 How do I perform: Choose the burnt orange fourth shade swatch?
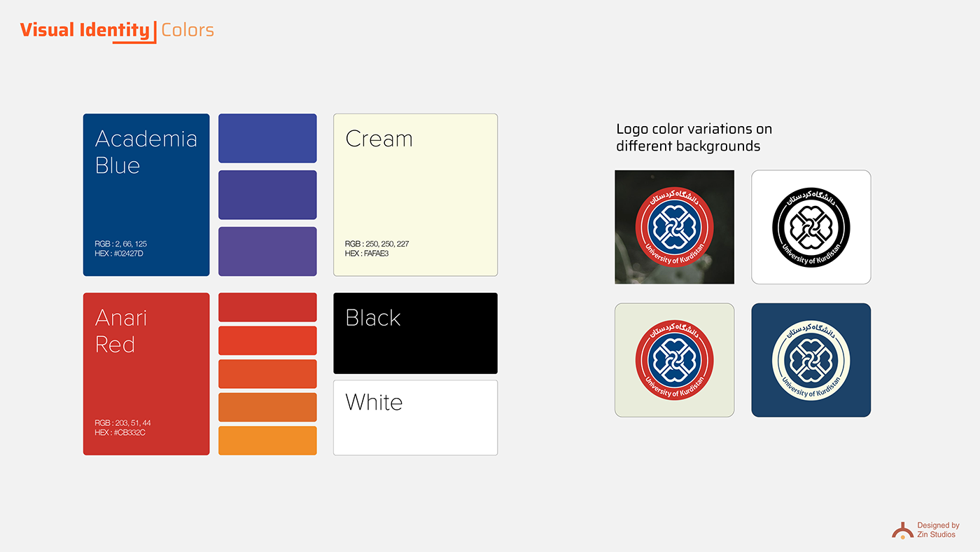point(267,407)
